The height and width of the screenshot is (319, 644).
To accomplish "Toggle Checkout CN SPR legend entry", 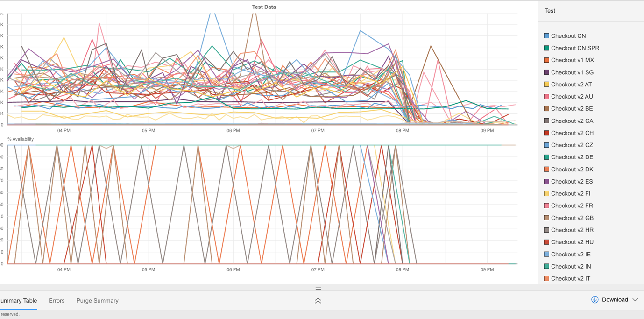I will [x=575, y=48].
